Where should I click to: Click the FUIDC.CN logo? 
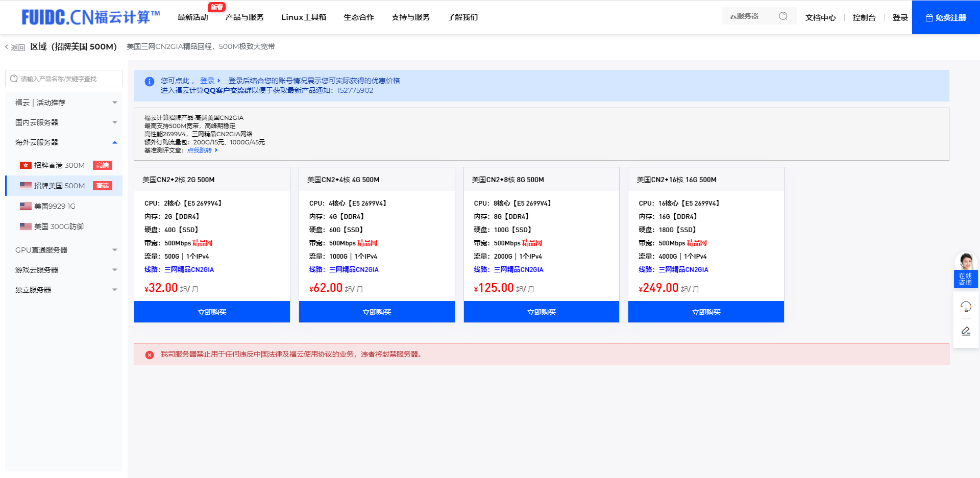(91, 17)
